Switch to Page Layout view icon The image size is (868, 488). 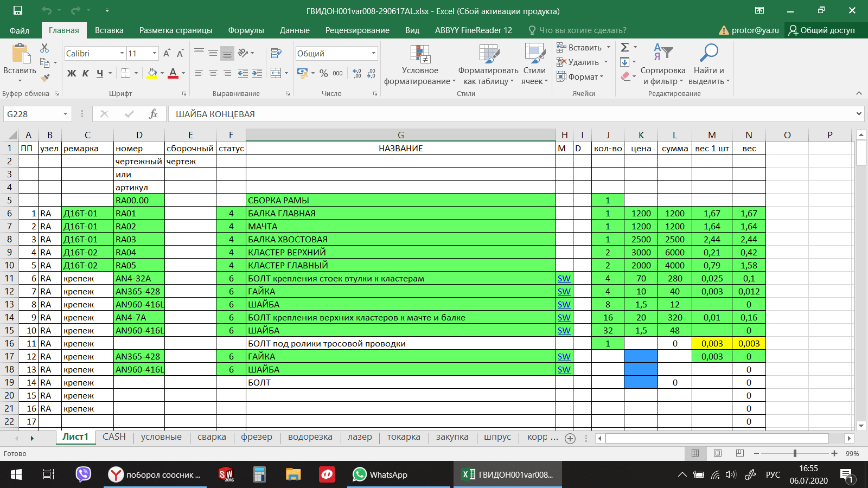pyautogui.click(x=718, y=453)
